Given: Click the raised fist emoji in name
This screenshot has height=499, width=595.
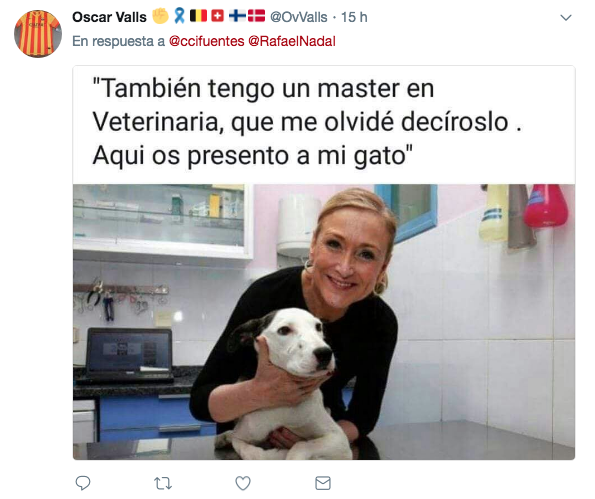Looking at the screenshot, I should click(x=160, y=16).
